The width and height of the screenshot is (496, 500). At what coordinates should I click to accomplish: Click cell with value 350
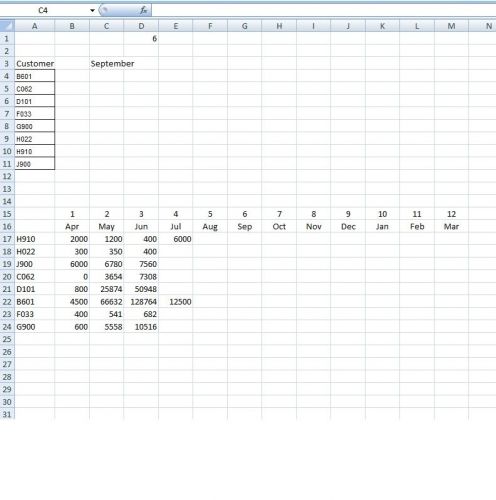click(107, 252)
